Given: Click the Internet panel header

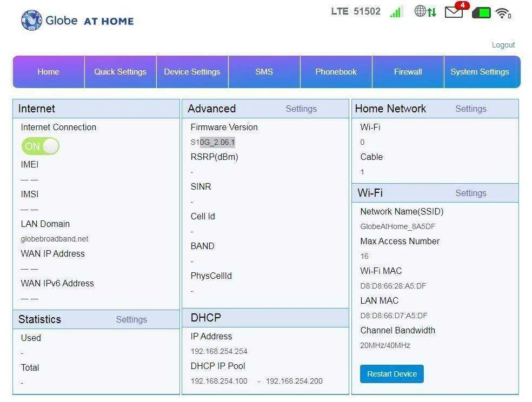Looking at the screenshot, I should click(x=96, y=109).
